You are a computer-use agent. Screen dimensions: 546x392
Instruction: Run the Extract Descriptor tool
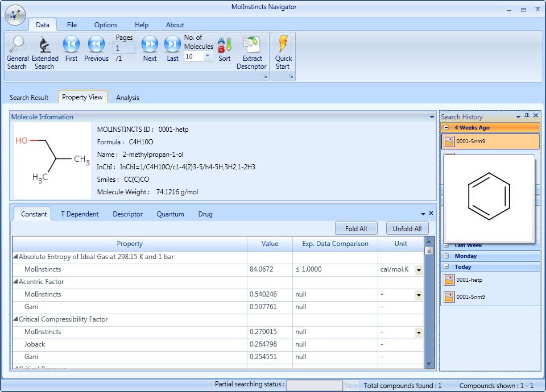pos(252,53)
